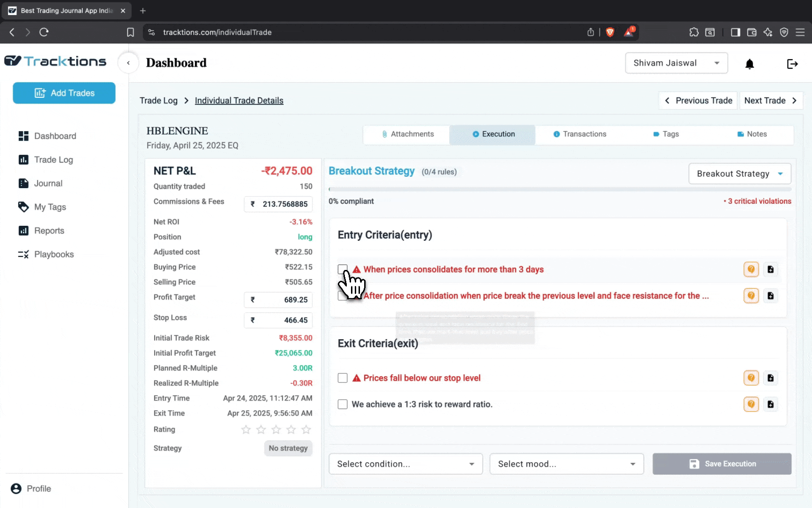Tick the 1:3 risk to reward checkbox
The height and width of the screenshot is (508, 812).
point(343,405)
